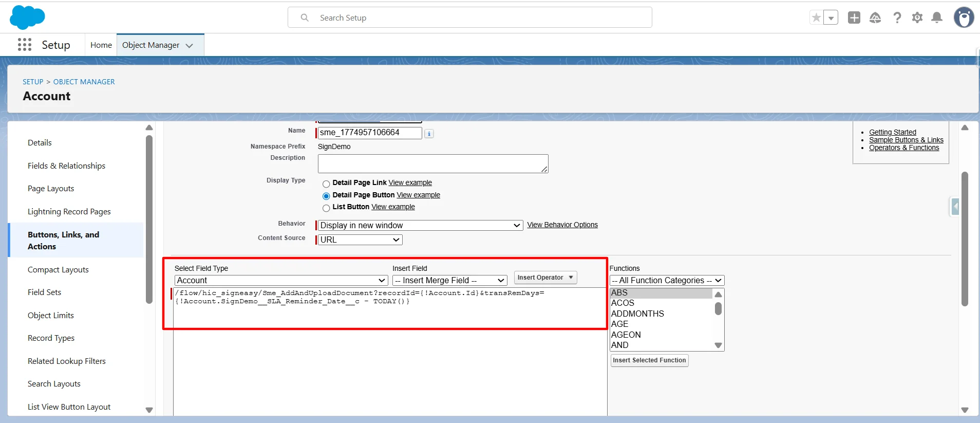This screenshot has height=423, width=980.
Task: Click the info icon beside Name field
Action: 429,134
